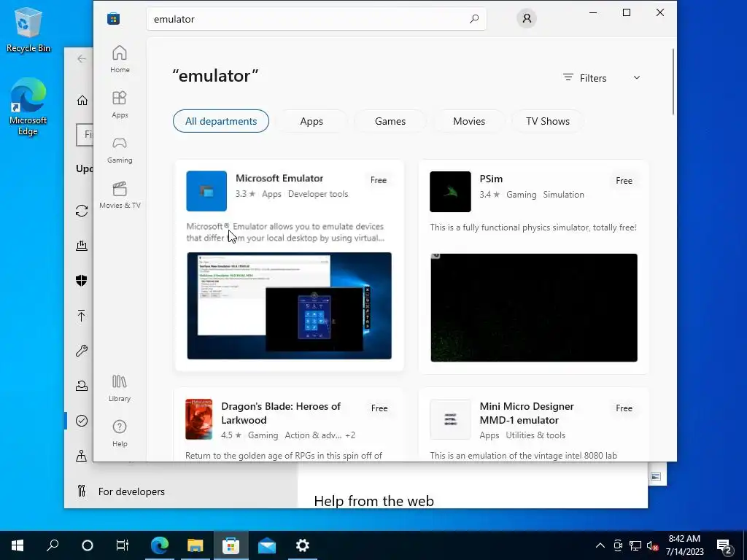Image resolution: width=747 pixels, height=560 pixels.
Task: Click Free button for Dragon's Blade
Action: [379, 408]
